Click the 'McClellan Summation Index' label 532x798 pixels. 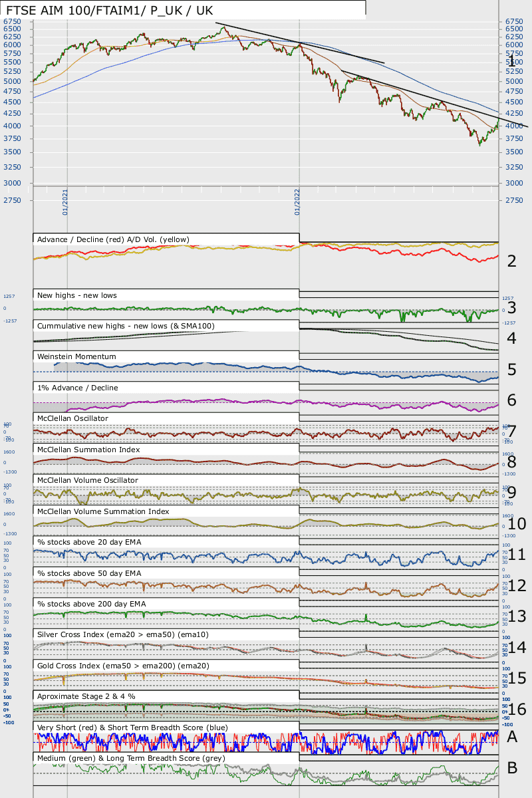click(x=88, y=450)
